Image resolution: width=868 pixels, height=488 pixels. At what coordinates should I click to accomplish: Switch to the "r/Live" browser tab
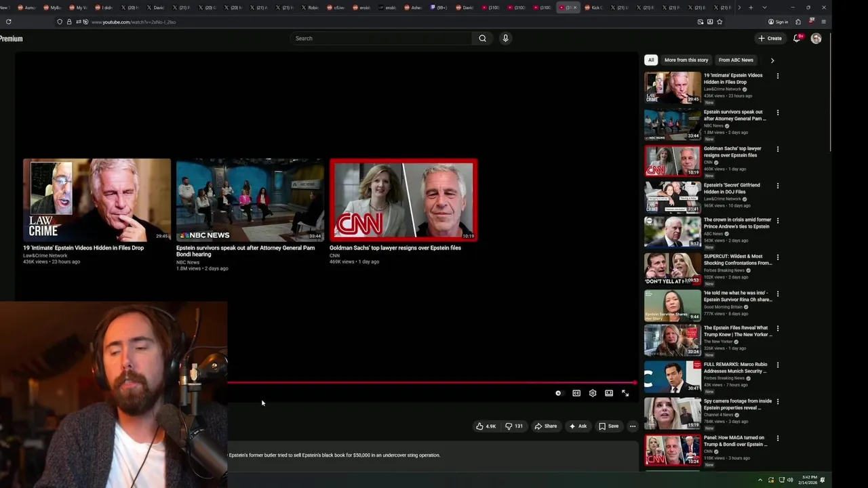(x=336, y=7)
